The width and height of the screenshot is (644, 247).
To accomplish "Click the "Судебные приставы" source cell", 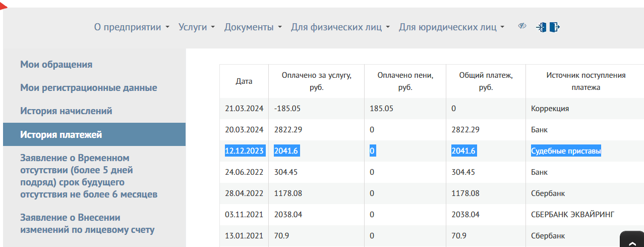I will [565, 151].
